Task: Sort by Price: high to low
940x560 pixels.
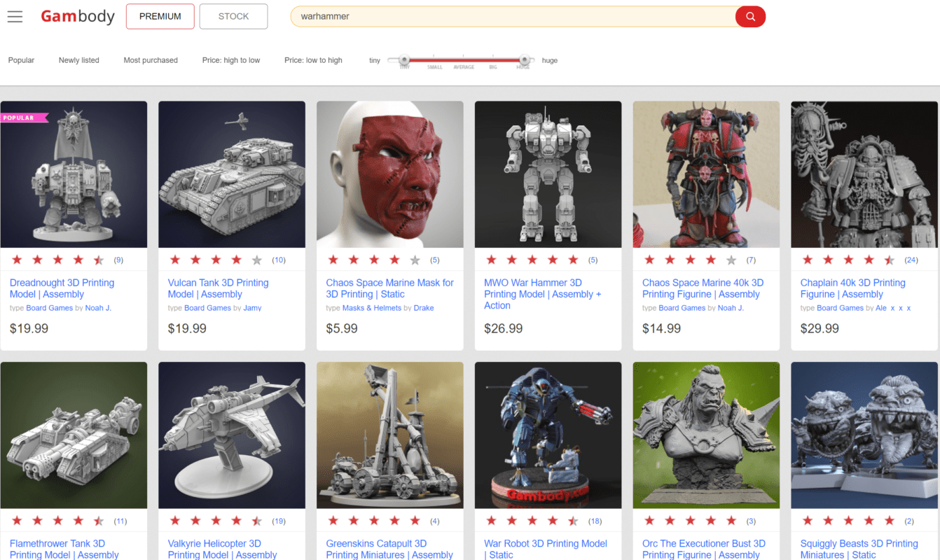Action: 231,60
